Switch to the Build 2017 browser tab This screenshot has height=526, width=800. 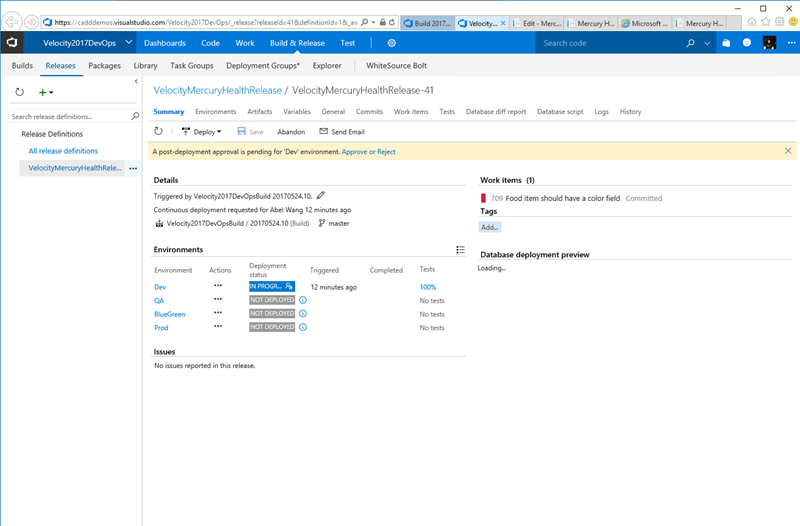pos(428,23)
